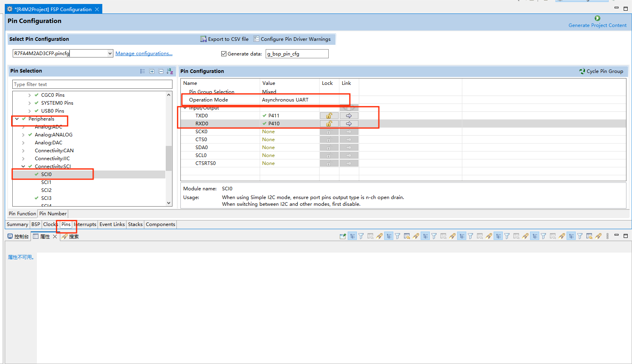
Task: Click the link arrow for RXD0
Action: click(349, 124)
